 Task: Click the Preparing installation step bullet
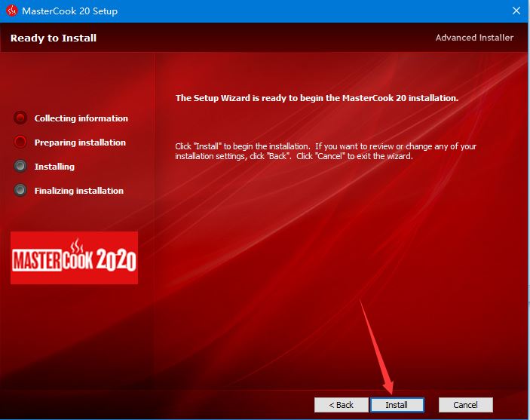coord(20,142)
